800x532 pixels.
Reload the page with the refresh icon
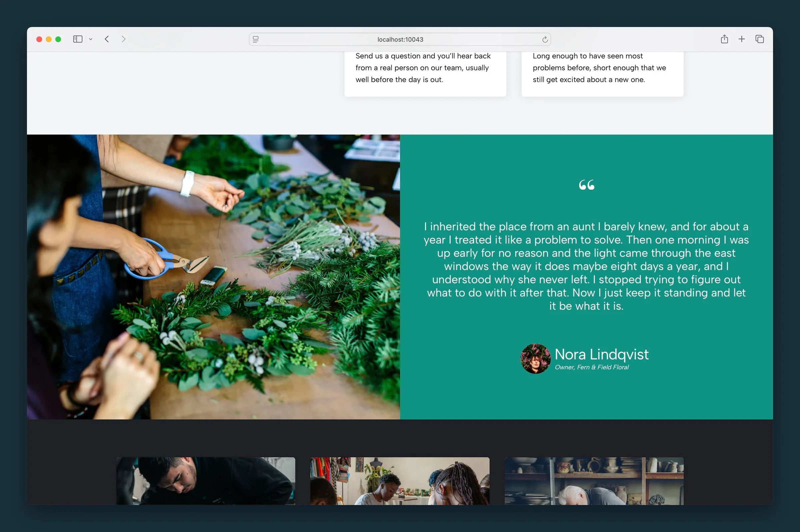[x=545, y=39]
